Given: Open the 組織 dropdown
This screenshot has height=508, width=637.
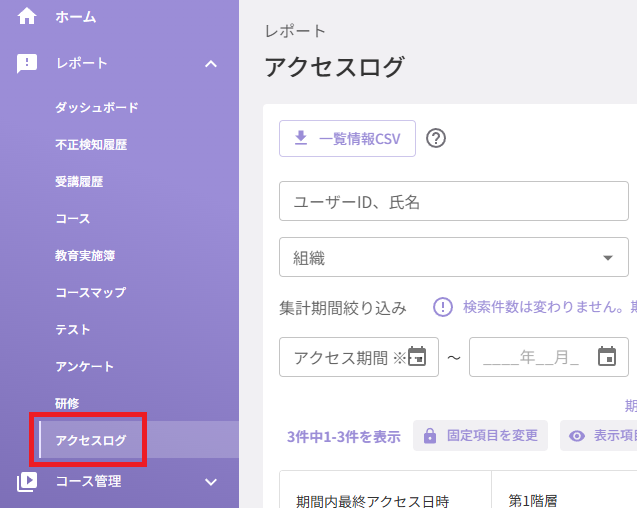Looking at the screenshot, I should [454, 257].
